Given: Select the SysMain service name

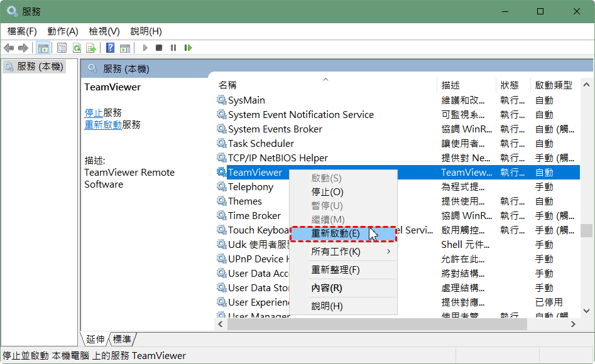Looking at the screenshot, I should 247,100.
